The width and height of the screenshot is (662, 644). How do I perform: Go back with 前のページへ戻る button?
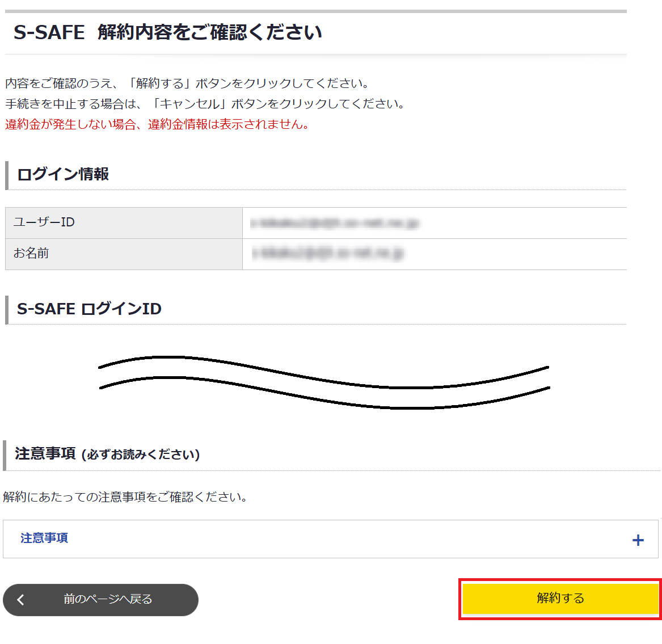108,599
